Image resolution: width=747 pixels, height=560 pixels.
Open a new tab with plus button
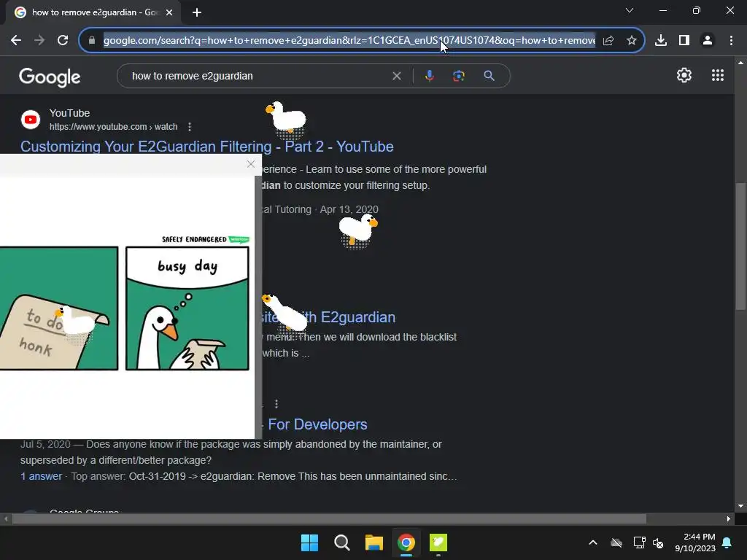(x=197, y=12)
